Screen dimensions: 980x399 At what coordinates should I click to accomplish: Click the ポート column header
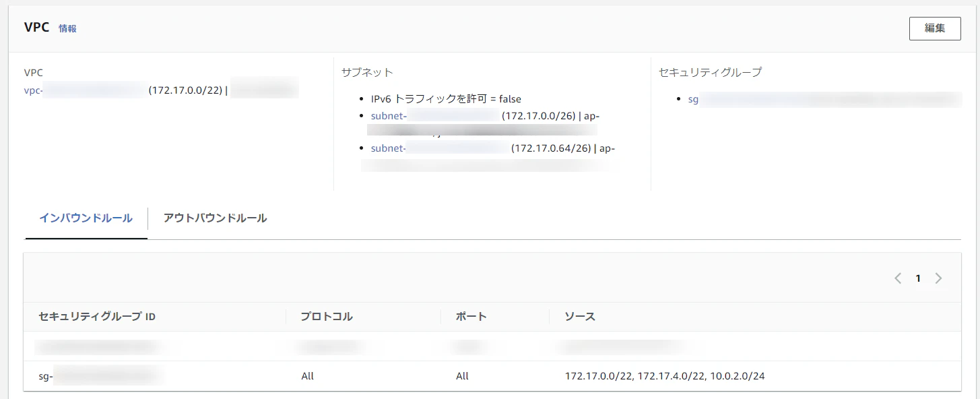click(x=471, y=316)
